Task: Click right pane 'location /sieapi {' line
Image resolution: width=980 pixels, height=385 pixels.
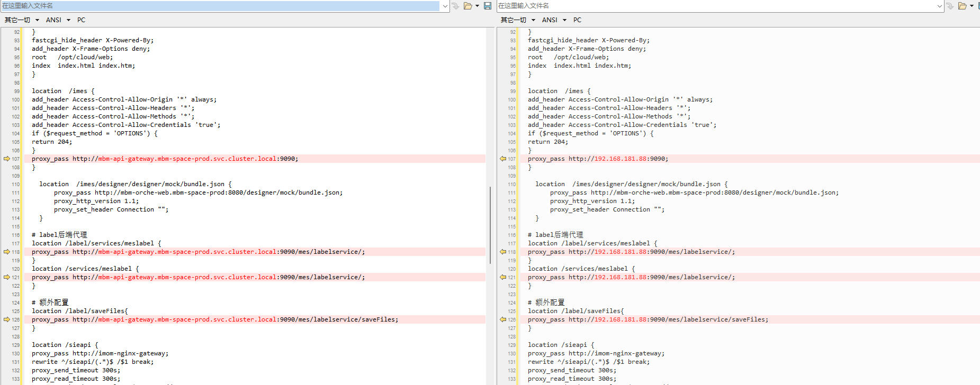Action: coord(561,345)
